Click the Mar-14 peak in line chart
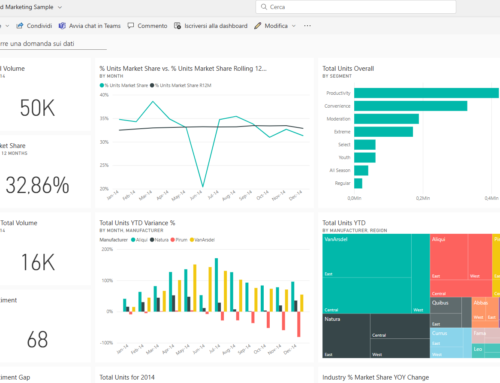The width and height of the screenshot is (500, 383). pyautogui.click(x=153, y=101)
